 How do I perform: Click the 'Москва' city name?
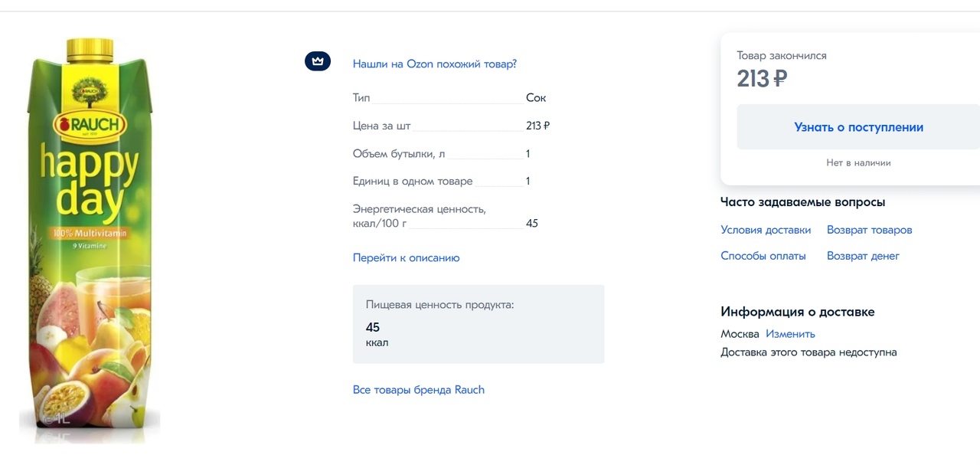click(740, 334)
